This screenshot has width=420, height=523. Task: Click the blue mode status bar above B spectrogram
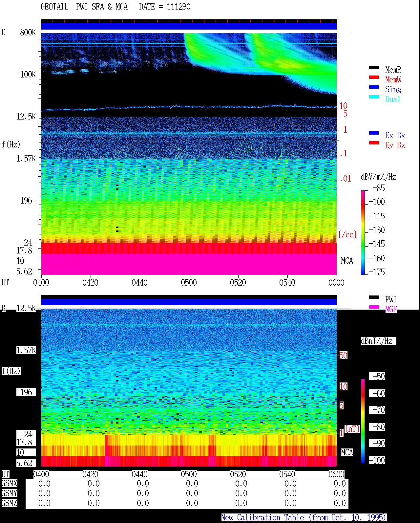pos(189,302)
